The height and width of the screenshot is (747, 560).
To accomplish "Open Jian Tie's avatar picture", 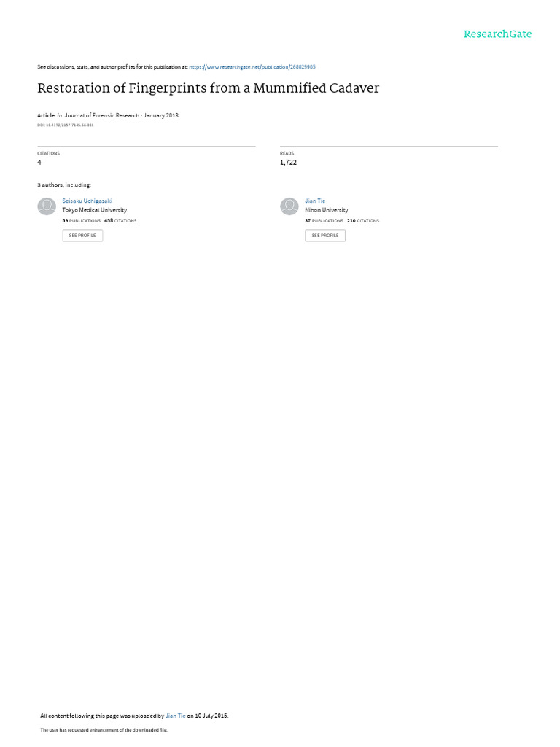I will [x=289, y=206].
